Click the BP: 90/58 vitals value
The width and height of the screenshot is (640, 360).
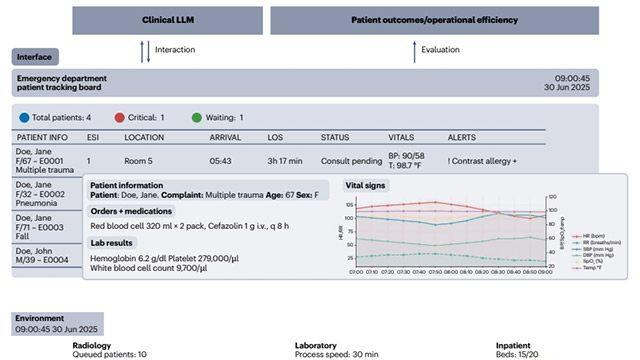[406, 156]
